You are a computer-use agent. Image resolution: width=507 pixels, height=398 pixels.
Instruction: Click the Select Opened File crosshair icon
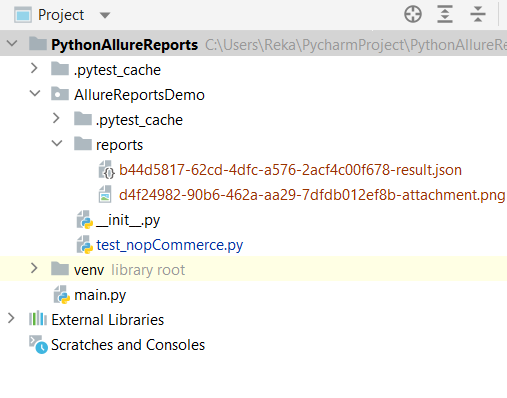coord(413,14)
